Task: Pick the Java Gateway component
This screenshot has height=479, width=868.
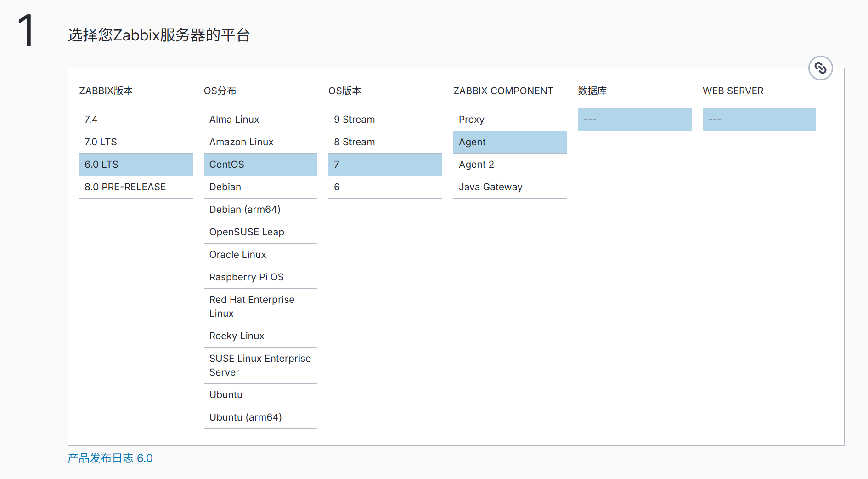Action: coord(510,187)
